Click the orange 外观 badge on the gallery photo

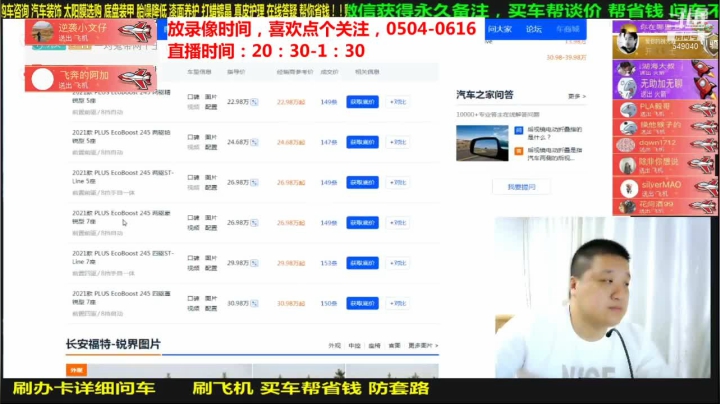76,370
